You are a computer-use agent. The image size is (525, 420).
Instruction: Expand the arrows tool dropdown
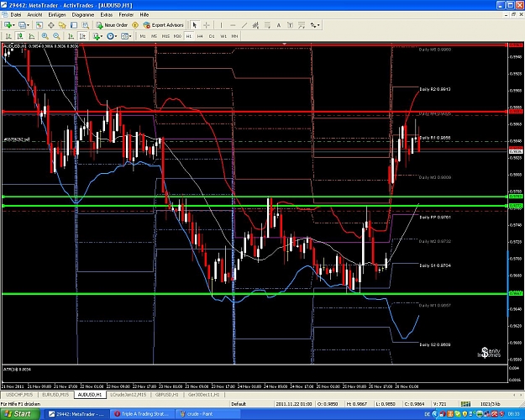click(x=318, y=25)
